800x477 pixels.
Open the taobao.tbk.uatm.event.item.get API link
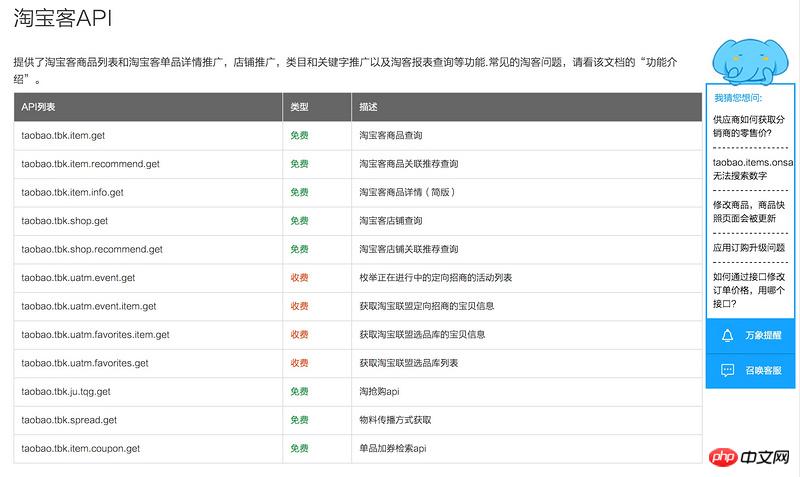click(89, 307)
